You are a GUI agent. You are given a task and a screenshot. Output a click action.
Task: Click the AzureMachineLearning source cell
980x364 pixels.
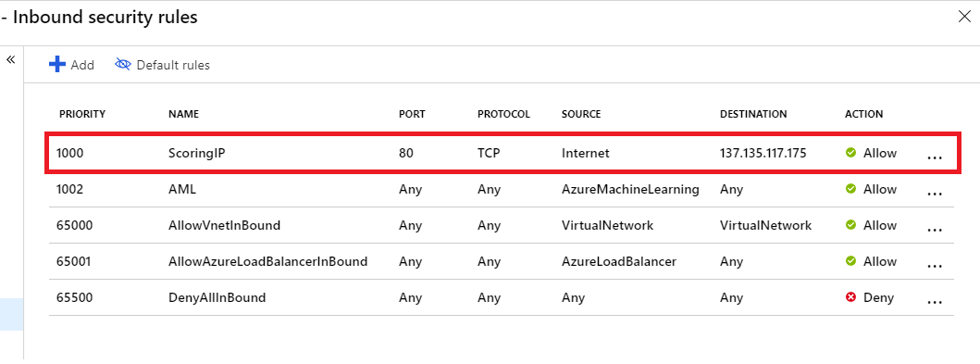pos(630,189)
